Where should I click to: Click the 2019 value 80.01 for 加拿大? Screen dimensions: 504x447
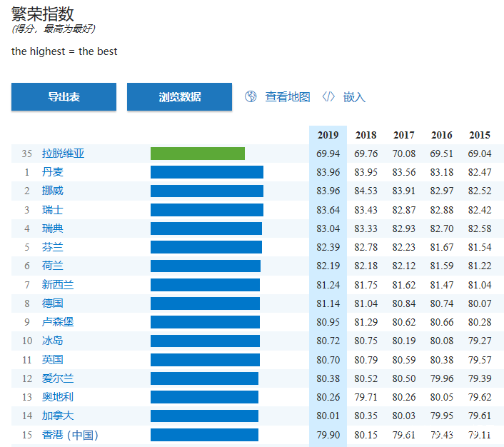pos(328,416)
